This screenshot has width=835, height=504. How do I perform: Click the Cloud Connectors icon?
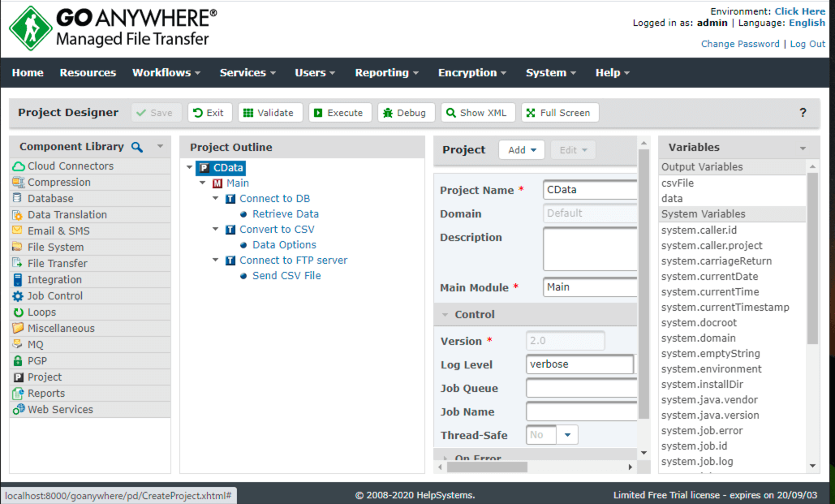point(19,166)
